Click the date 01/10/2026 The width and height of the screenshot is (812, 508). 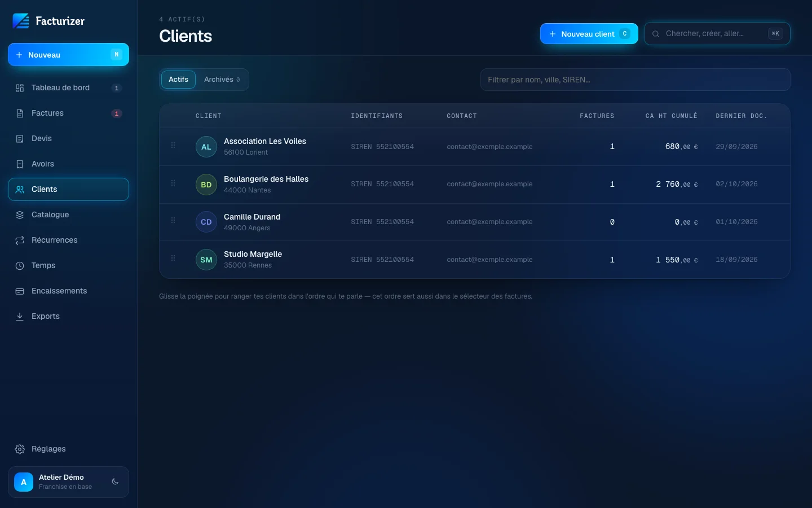click(736, 222)
